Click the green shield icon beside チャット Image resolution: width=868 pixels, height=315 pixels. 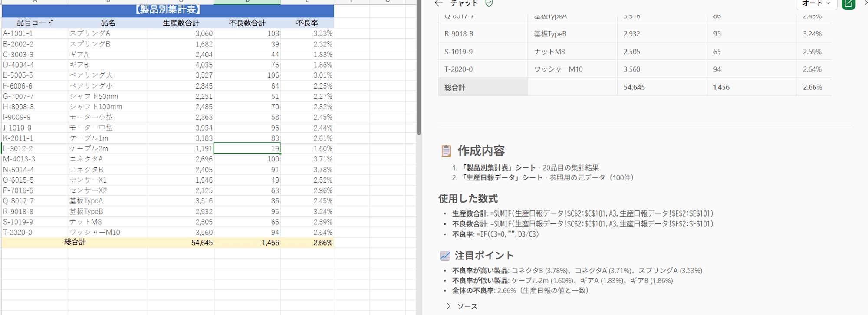[489, 3]
